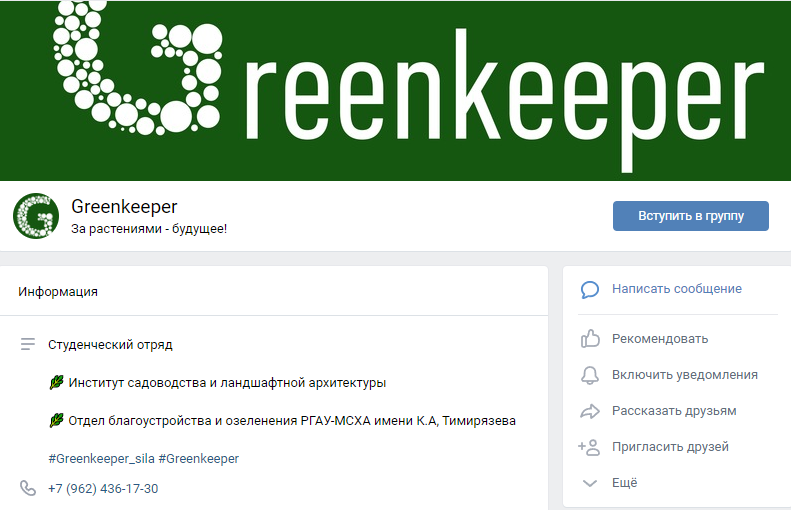Viewport: 791px width, 510px height.
Task: Open the Ещё more actions list
Action: coord(625,483)
